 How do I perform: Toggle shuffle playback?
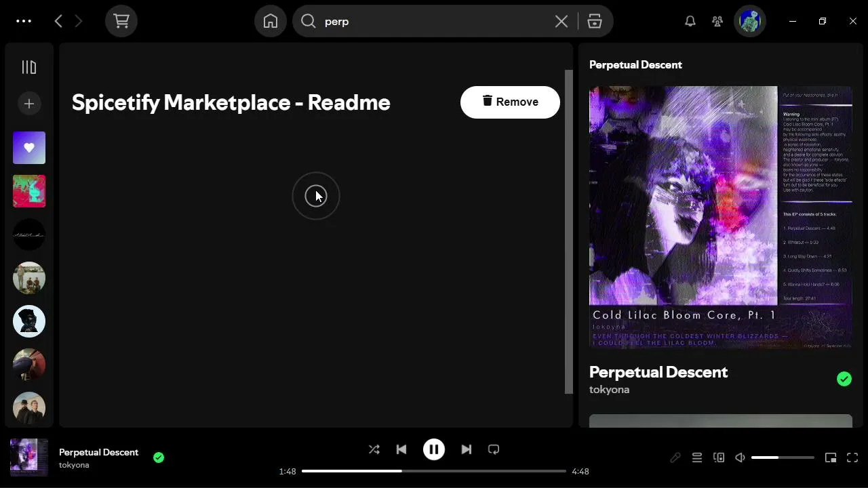[x=374, y=449]
